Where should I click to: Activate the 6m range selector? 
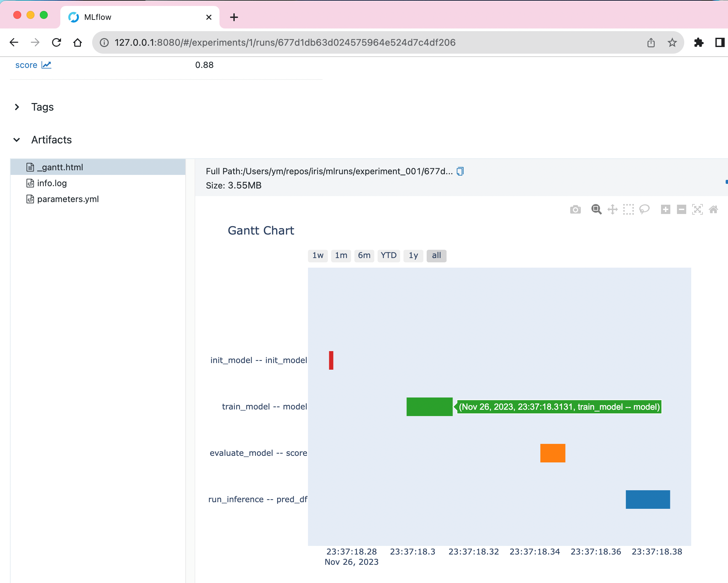(x=364, y=256)
